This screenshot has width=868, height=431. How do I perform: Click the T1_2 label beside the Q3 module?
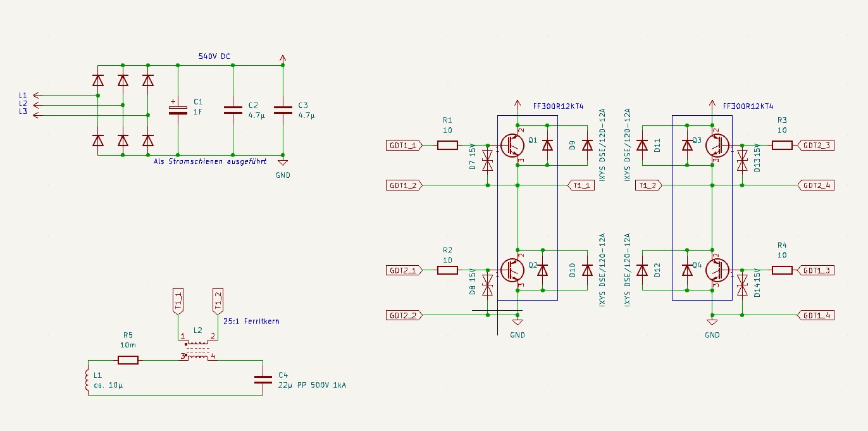click(x=650, y=185)
